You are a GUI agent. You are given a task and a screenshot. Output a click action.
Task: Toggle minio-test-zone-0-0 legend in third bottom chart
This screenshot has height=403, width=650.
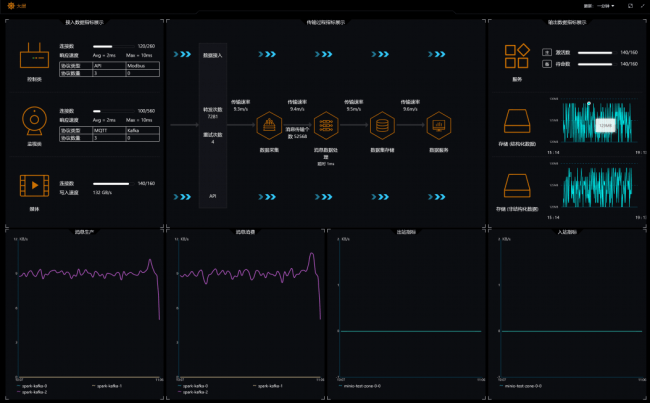point(359,386)
